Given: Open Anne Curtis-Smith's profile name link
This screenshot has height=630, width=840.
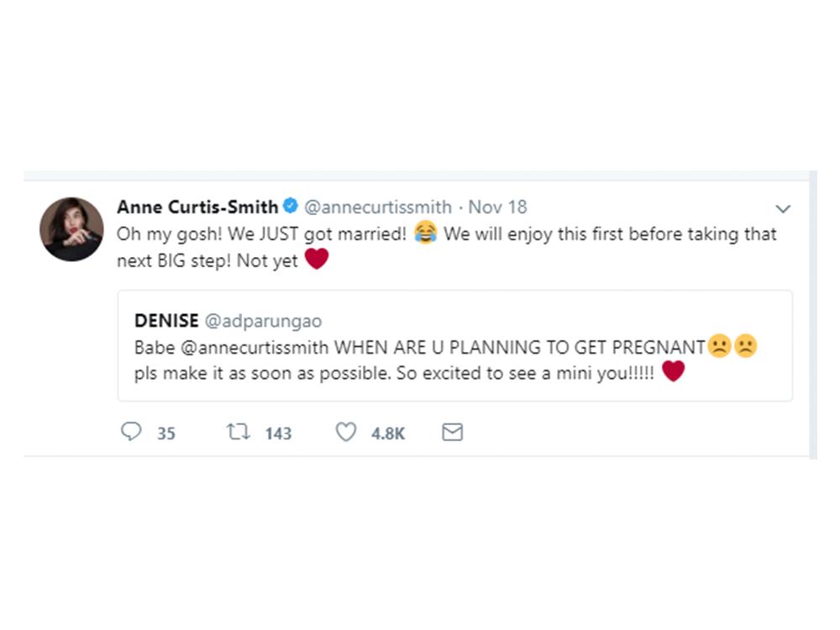Looking at the screenshot, I should pyautogui.click(x=197, y=207).
